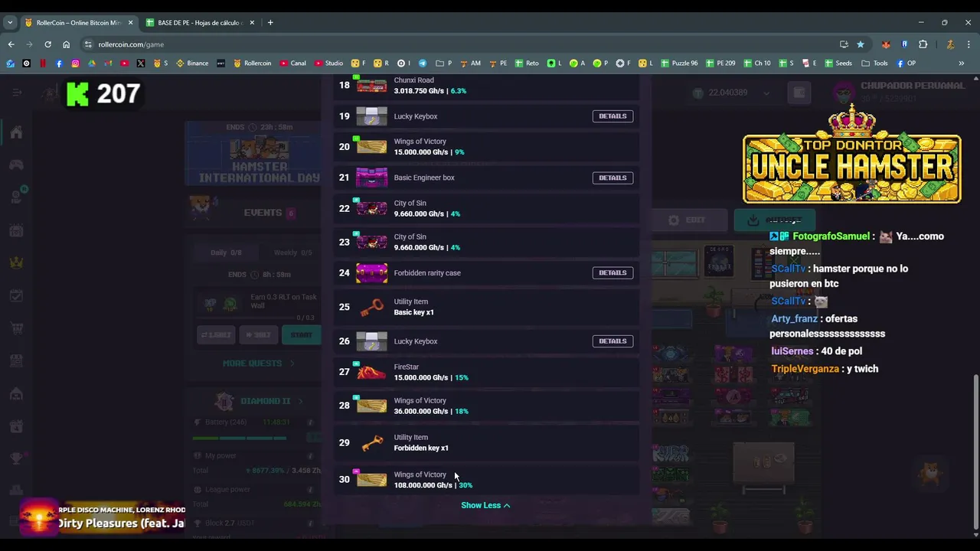Close the RollerCoin tab
980x551 pixels.
(x=130, y=22)
